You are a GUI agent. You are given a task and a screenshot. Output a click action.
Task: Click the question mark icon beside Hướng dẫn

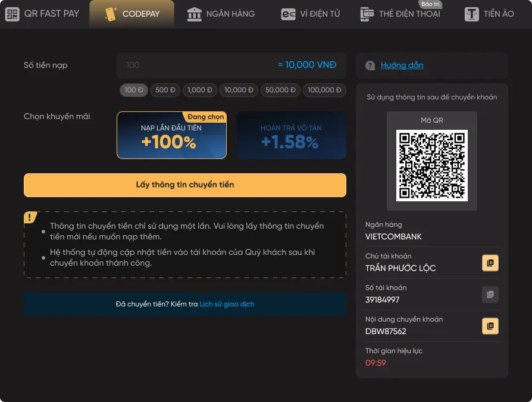tap(370, 65)
